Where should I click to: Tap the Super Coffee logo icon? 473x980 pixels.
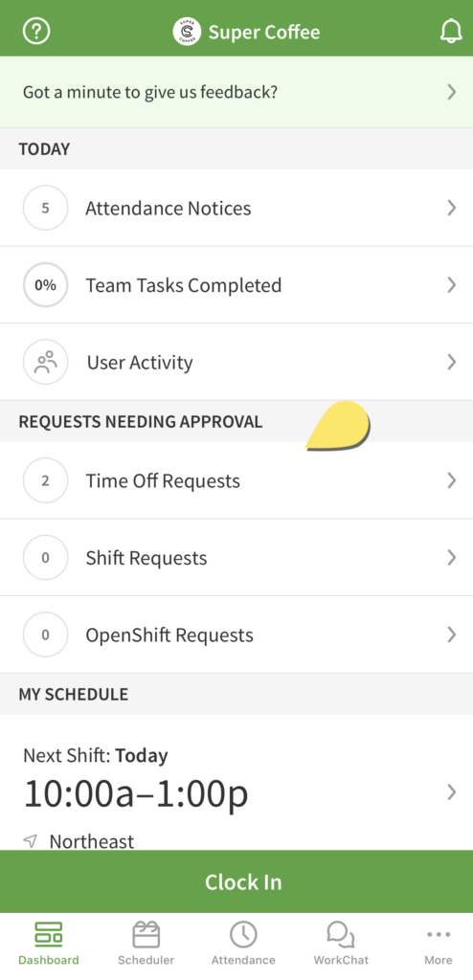click(187, 32)
